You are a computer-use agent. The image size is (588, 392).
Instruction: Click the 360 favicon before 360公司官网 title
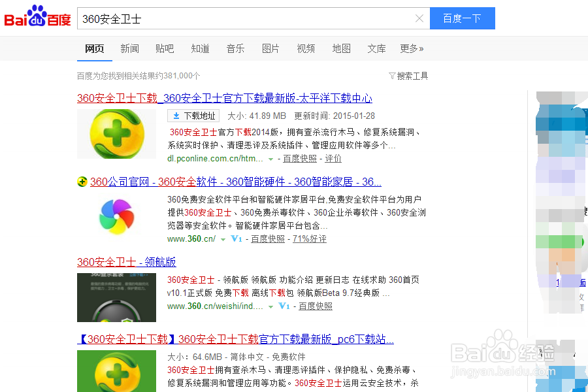click(x=82, y=182)
